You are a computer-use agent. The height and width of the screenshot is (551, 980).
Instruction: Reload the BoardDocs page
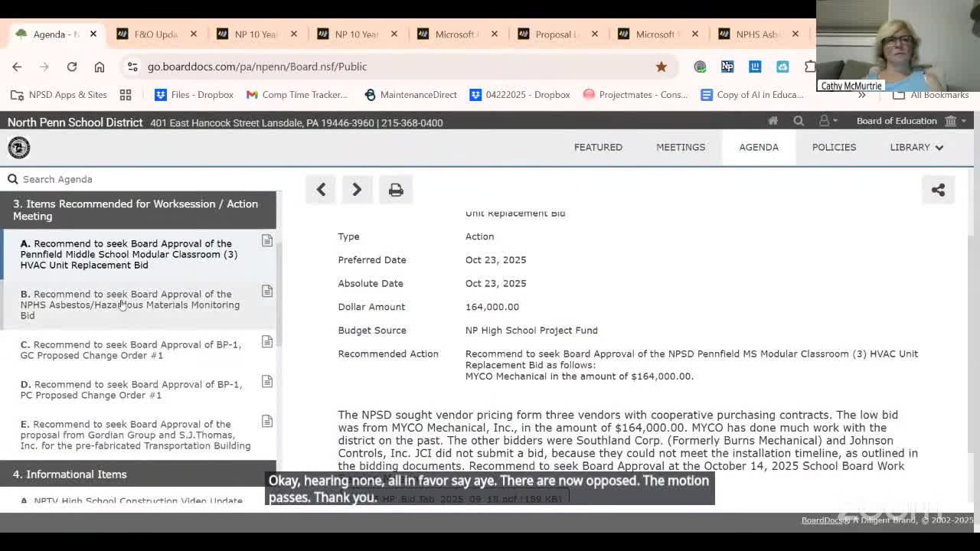pyautogui.click(x=72, y=67)
